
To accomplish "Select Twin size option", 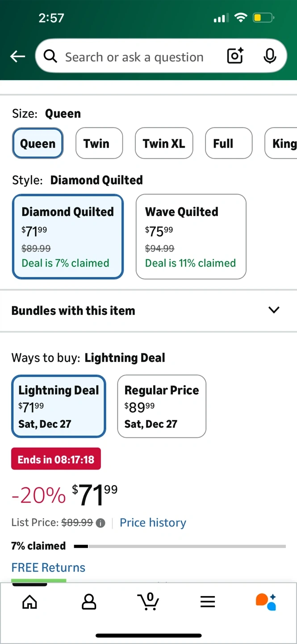I will pos(99,143).
